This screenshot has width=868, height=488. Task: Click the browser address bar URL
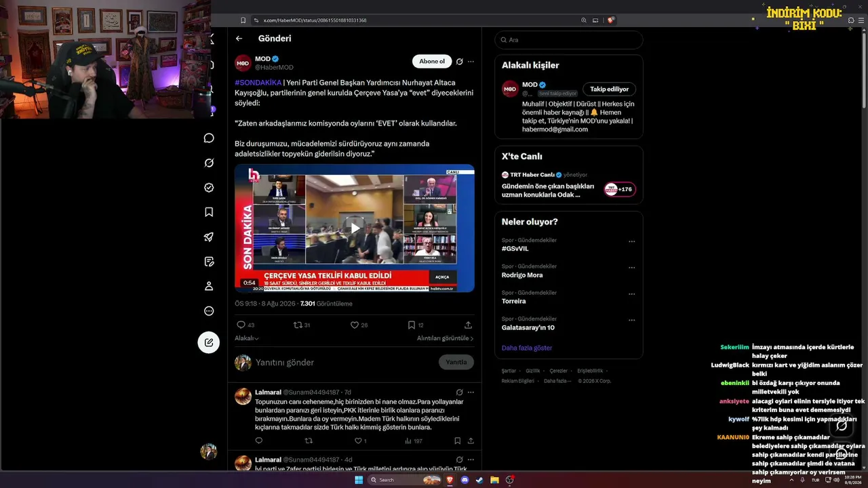coord(315,20)
